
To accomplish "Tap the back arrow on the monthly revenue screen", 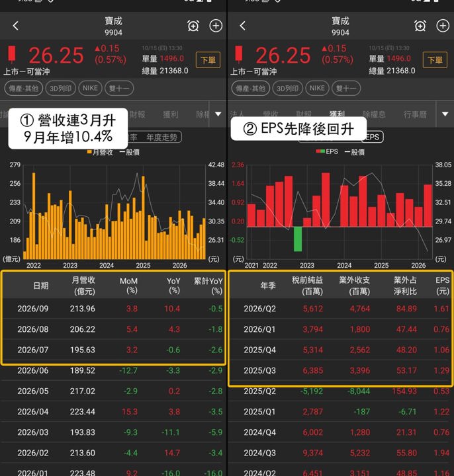I will [x=16, y=26].
